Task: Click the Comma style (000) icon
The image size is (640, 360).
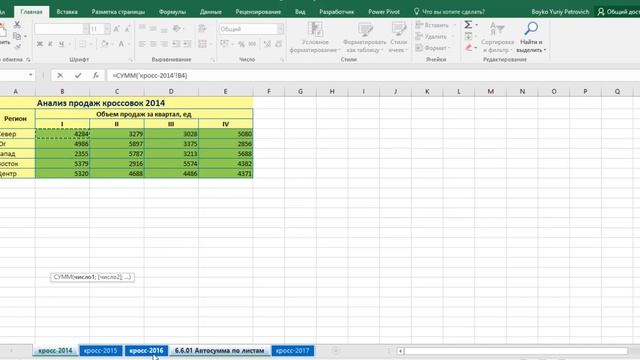Action: [x=252, y=44]
